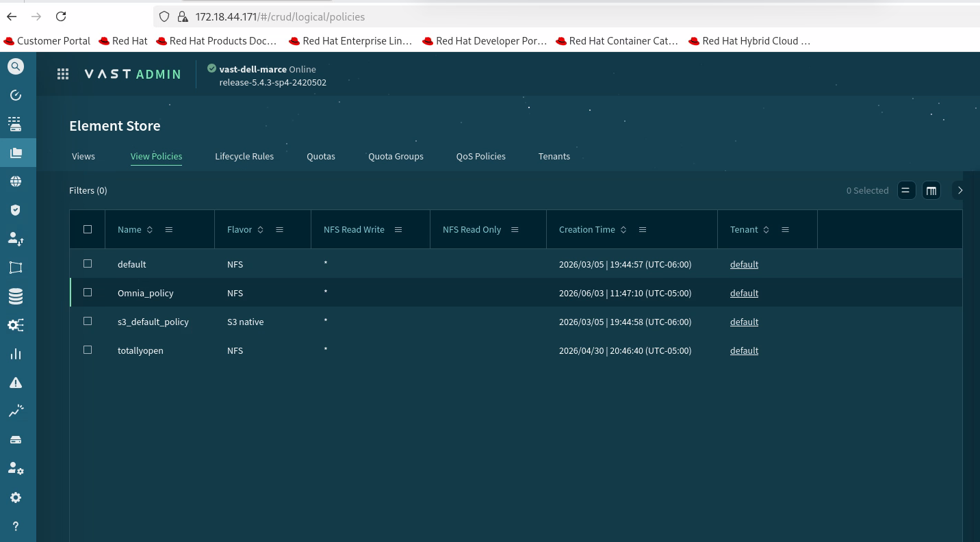Open the analytics bar chart icon
This screenshot has width=980, height=542.
pyautogui.click(x=16, y=354)
